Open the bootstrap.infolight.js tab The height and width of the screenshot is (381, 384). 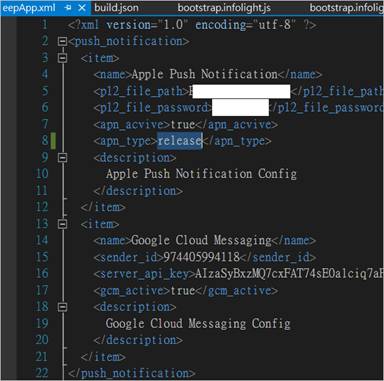[x=224, y=8]
